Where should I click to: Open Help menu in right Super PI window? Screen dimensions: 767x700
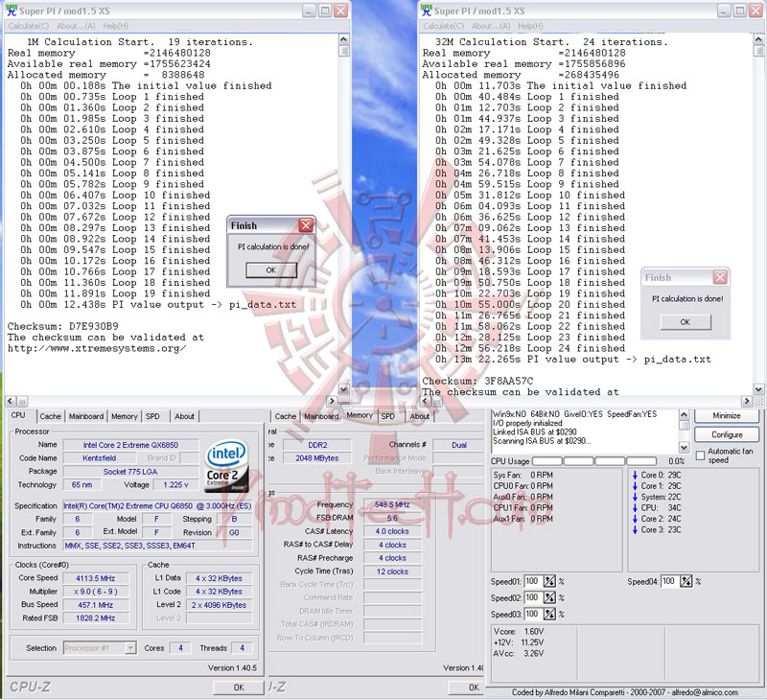[530, 26]
